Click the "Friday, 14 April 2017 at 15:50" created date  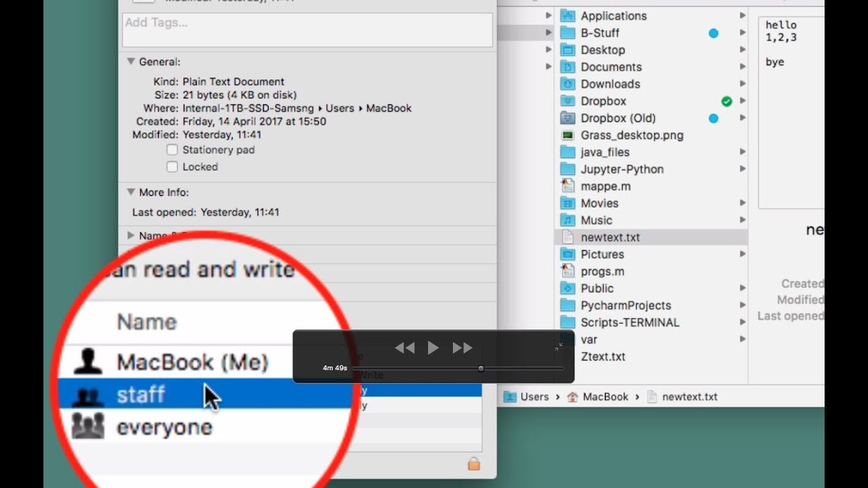point(254,121)
